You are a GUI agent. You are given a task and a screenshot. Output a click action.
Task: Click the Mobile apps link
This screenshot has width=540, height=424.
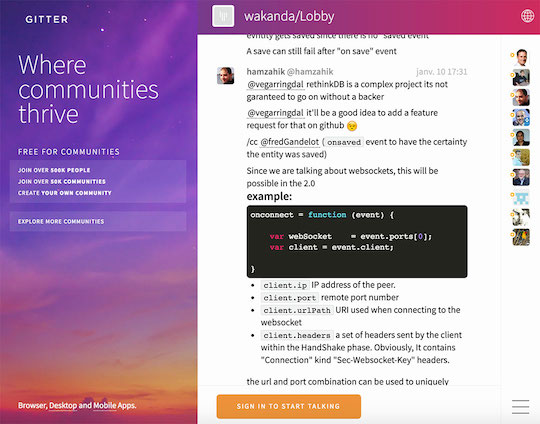(x=105, y=405)
